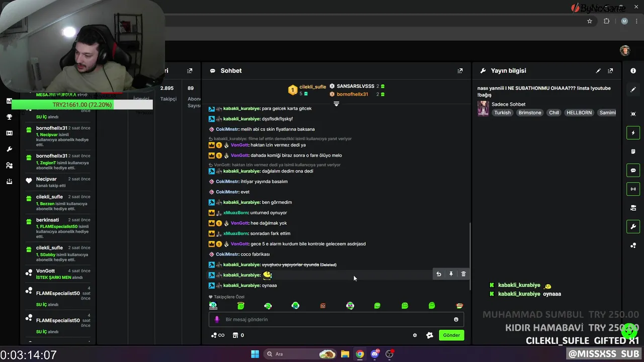
Task: Open the Windows Start button
Action: coord(255,354)
